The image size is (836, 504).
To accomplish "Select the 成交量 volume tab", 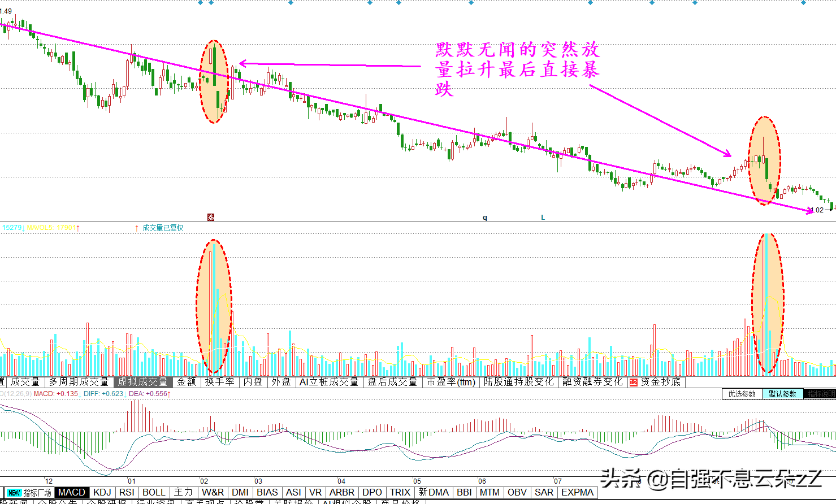I will pos(25,382).
